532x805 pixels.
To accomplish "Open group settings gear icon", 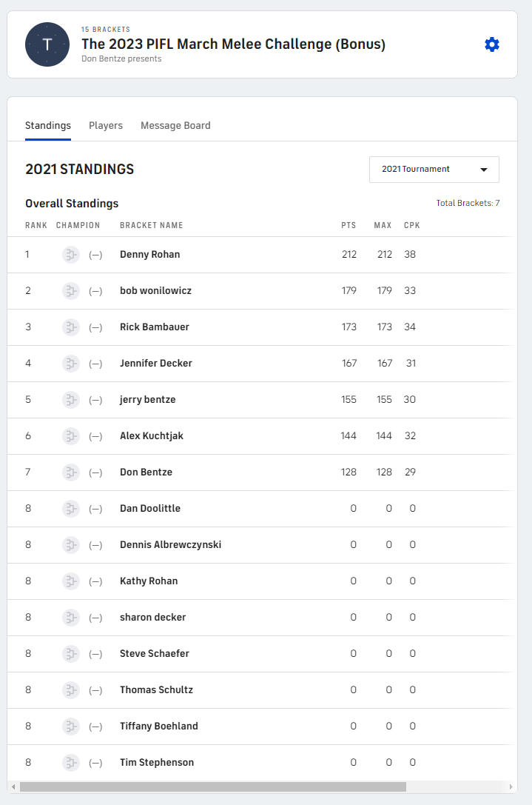I will tap(492, 44).
